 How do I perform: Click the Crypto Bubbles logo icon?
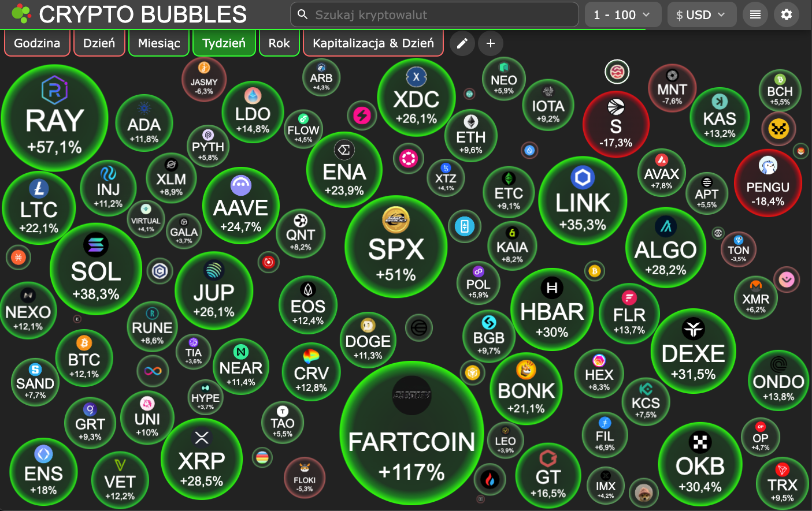coord(21,14)
